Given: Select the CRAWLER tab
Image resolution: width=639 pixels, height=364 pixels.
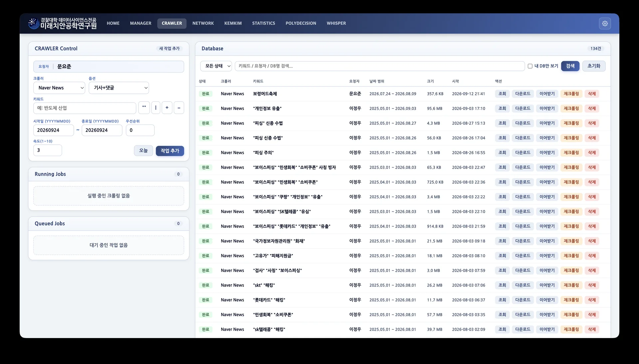Looking at the screenshot, I should [x=172, y=23].
